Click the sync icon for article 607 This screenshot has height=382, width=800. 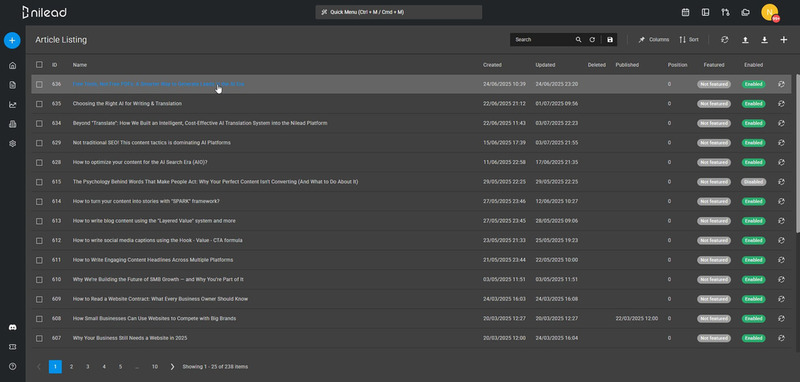click(x=781, y=338)
